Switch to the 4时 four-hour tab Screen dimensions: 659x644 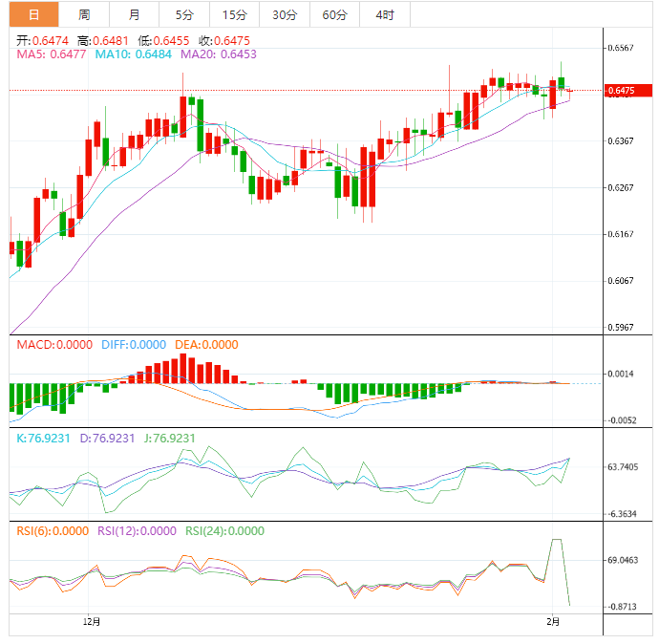(386, 14)
